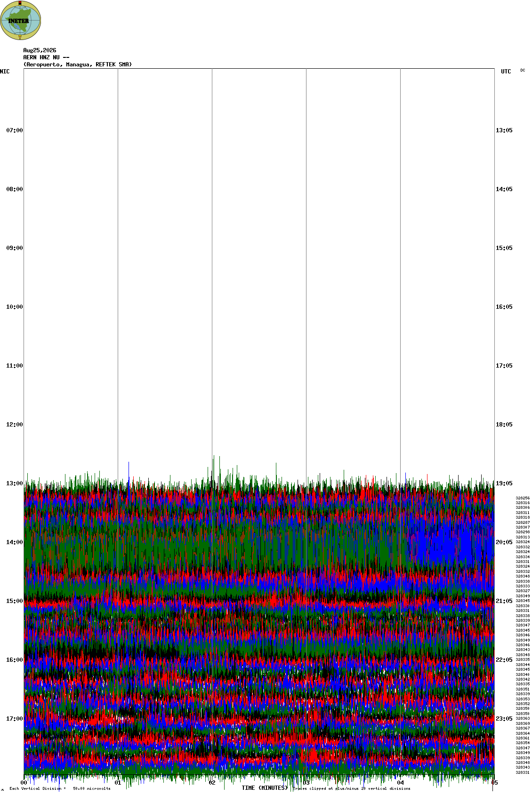Select station code AERN HNZ NU
The width and height of the screenshot is (532, 795).
[x=41, y=57]
